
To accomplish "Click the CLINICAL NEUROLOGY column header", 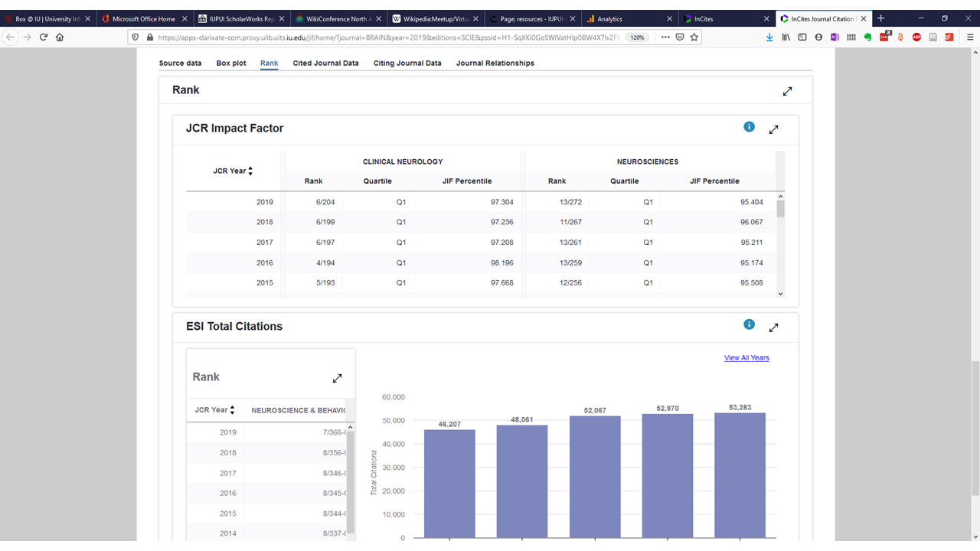I will tap(403, 162).
